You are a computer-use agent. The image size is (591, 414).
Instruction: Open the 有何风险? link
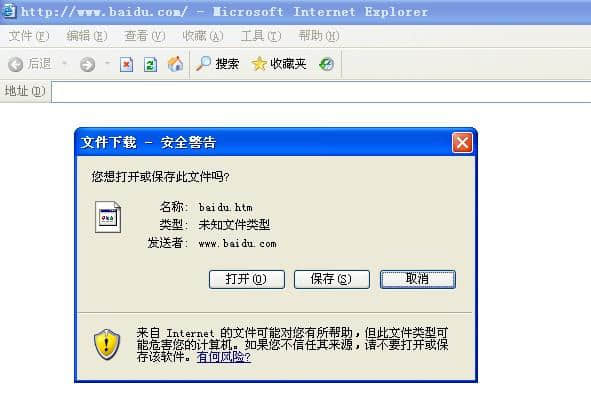click(224, 357)
